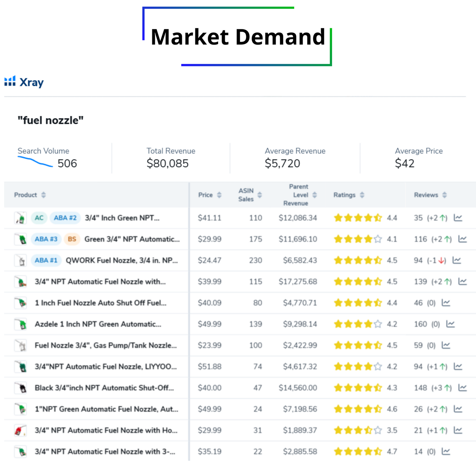Open review trend chart for Black 3/4"inch row
The width and height of the screenshot is (476, 476).
(462, 388)
